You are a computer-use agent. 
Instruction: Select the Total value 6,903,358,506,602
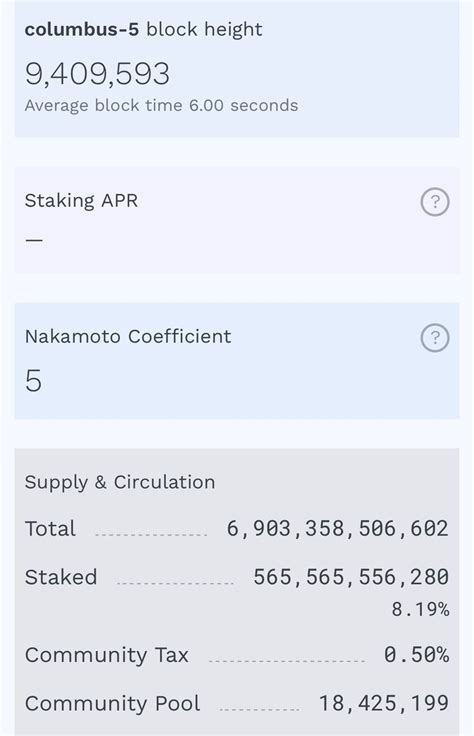(x=337, y=529)
